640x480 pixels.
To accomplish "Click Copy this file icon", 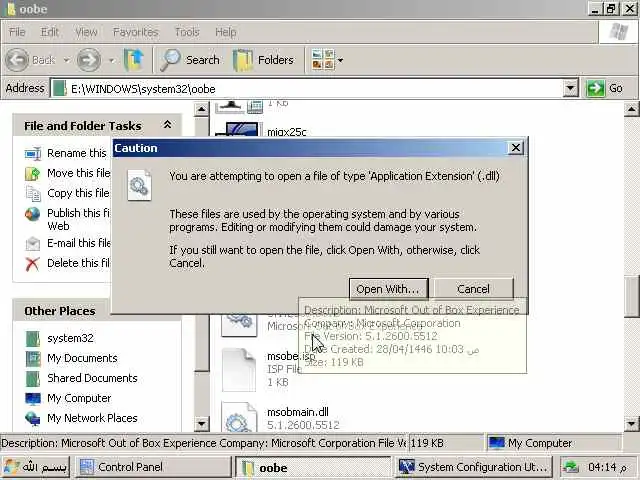I will point(33,193).
